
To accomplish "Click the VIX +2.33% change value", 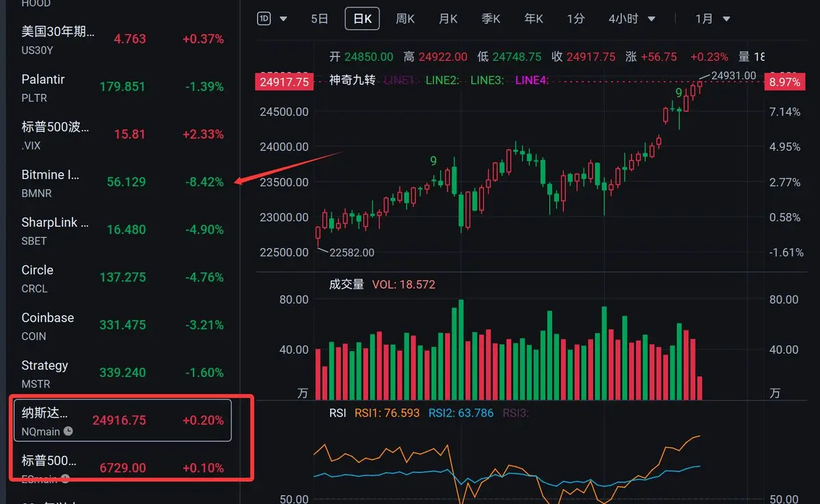I will pos(203,134).
